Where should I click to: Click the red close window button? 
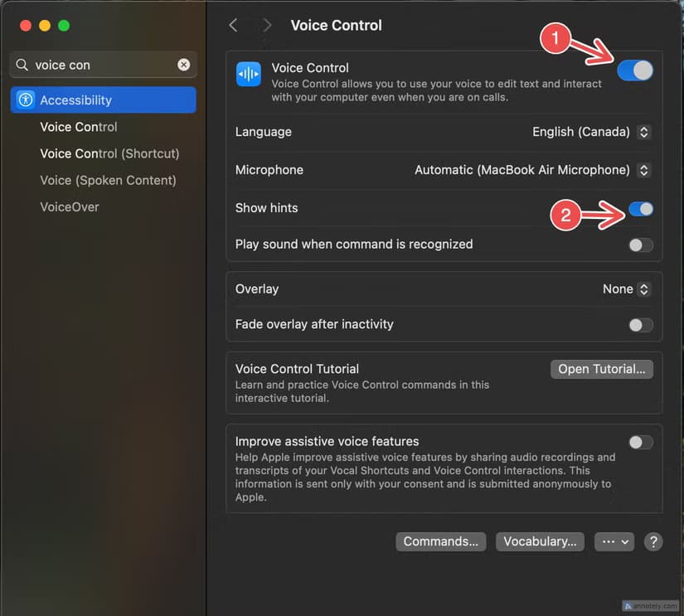click(26, 26)
